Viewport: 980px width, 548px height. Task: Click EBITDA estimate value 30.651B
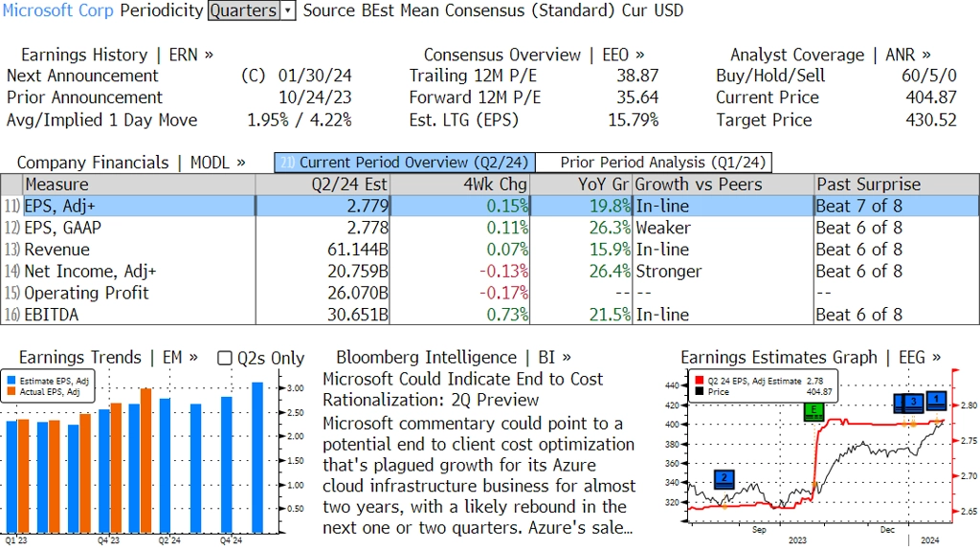click(x=358, y=315)
